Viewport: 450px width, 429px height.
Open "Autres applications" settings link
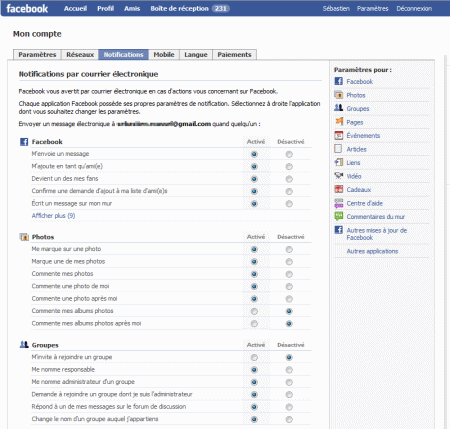(372, 251)
